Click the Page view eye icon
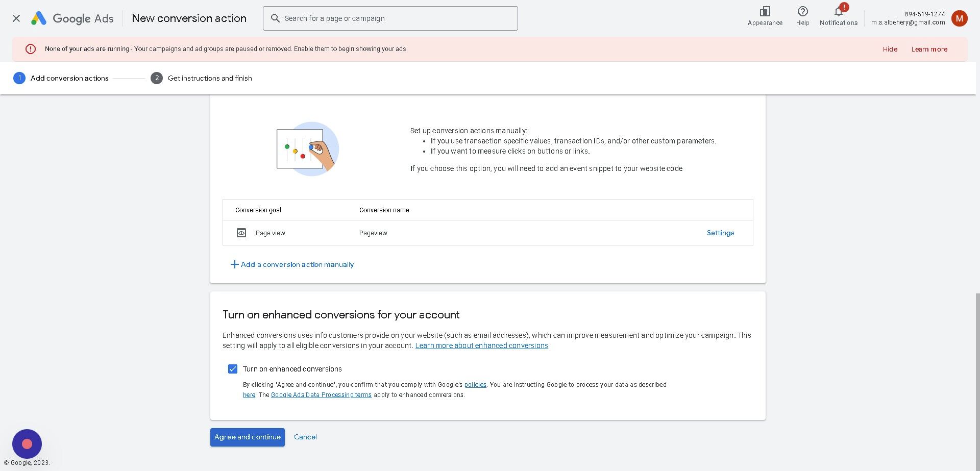This screenshot has height=471, width=980. click(241, 233)
